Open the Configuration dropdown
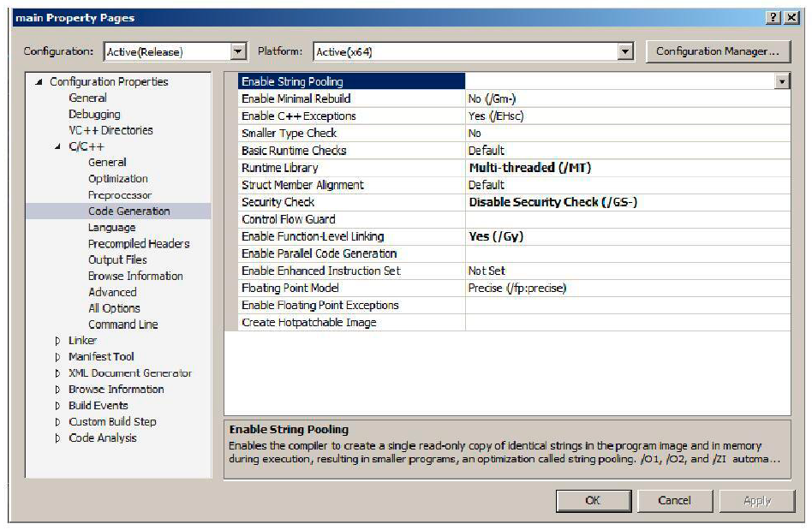Image resolution: width=812 pixels, height=530 pixels. [239, 52]
